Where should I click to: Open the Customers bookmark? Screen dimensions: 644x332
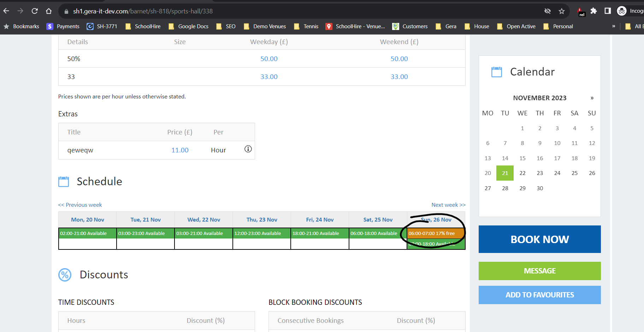pyautogui.click(x=410, y=26)
